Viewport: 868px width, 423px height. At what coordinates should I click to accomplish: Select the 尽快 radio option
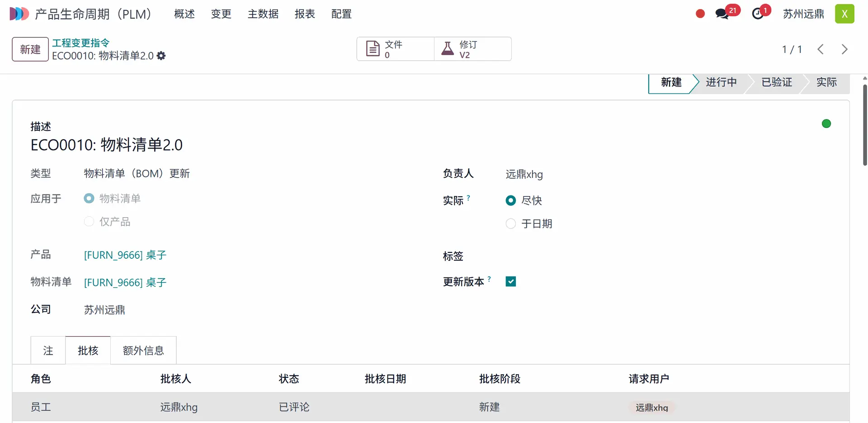coord(511,200)
